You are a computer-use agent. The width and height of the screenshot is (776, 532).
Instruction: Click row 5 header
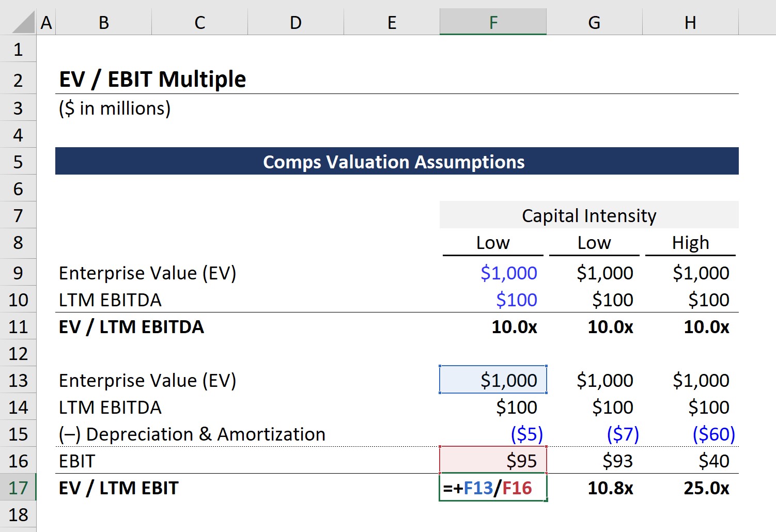(x=18, y=162)
